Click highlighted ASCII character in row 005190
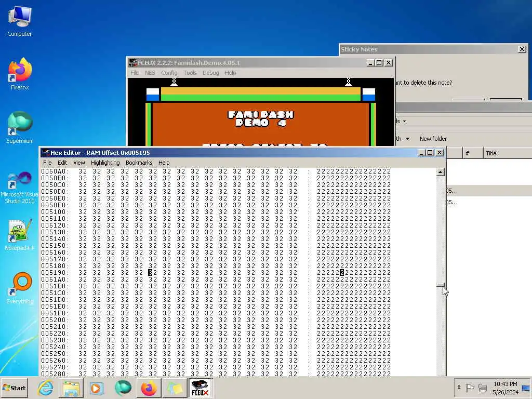The image size is (532, 399). click(x=342, y=272)
